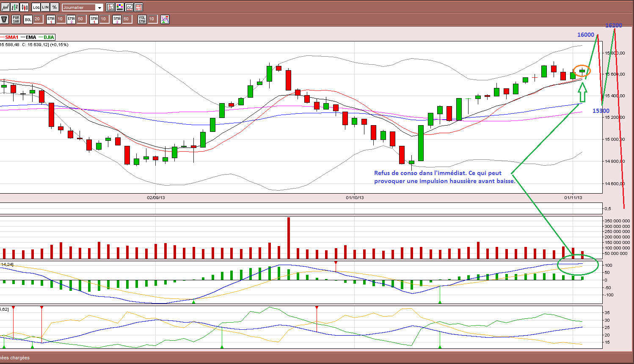Viewport: 634px width, 364px height.
Task: Click the closing price text C: 15 639,12
Action: tap(36, 44)
